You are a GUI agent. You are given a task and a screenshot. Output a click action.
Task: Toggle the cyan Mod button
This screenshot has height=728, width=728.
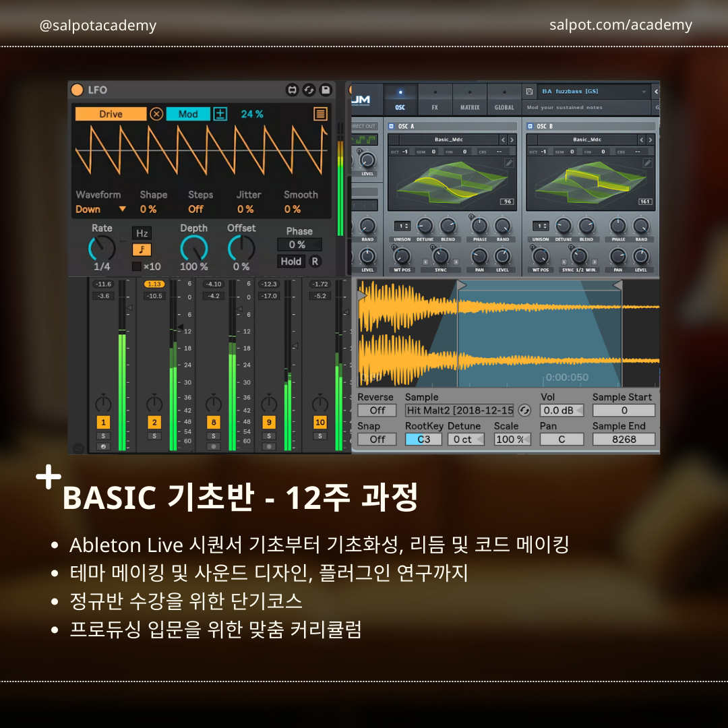[x=188, y=114]
